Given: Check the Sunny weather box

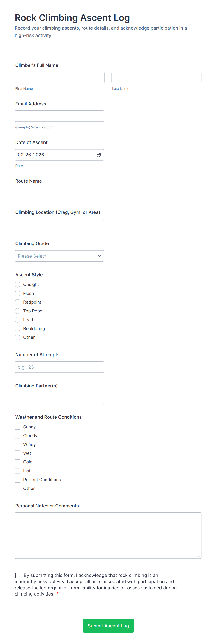Looking at the screenshot, I should [x=17, y=427].
